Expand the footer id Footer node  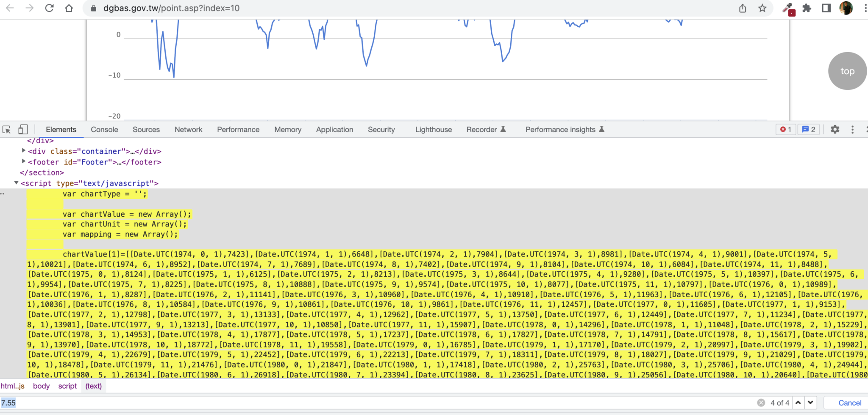tap(24, 162)
